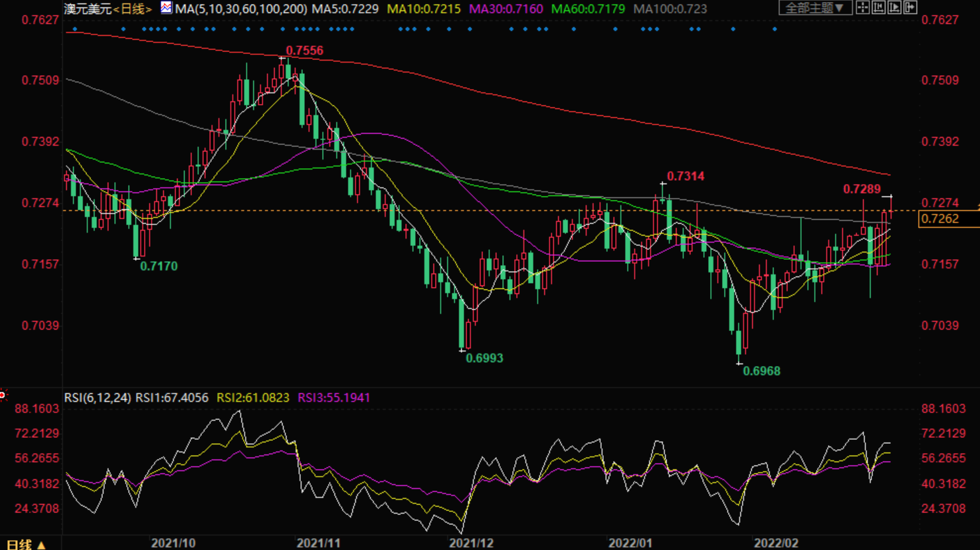Click the exit/export arrow icon at top right

pos(910,8)
